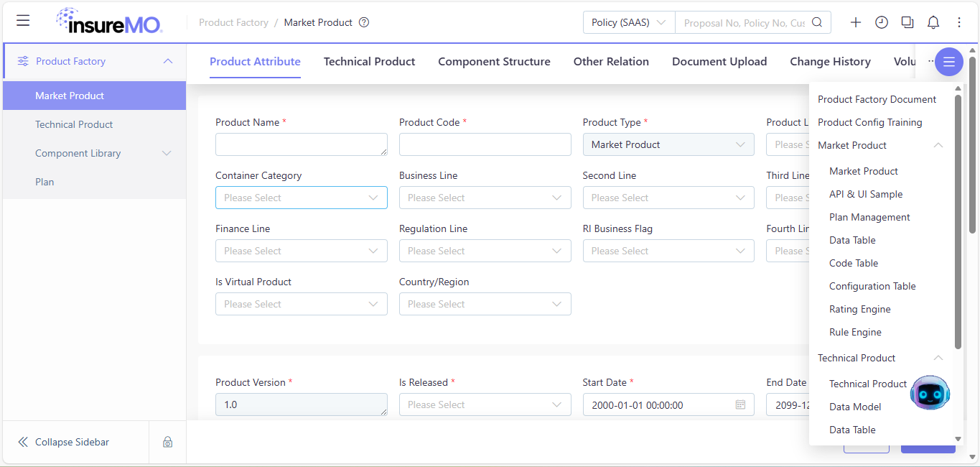Viewport: 980px width, 467px height.
Task: Open API & UI Sample link
Action: coord(866,194)
